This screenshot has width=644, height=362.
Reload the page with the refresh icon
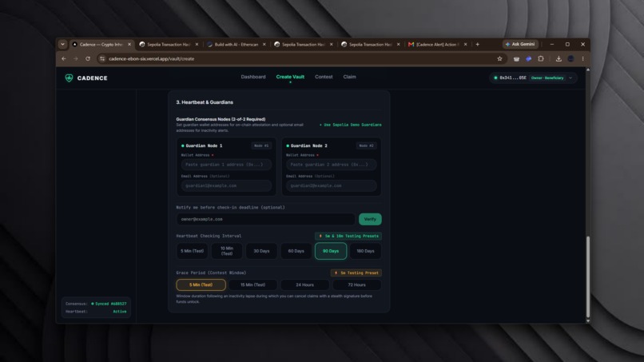88,59
